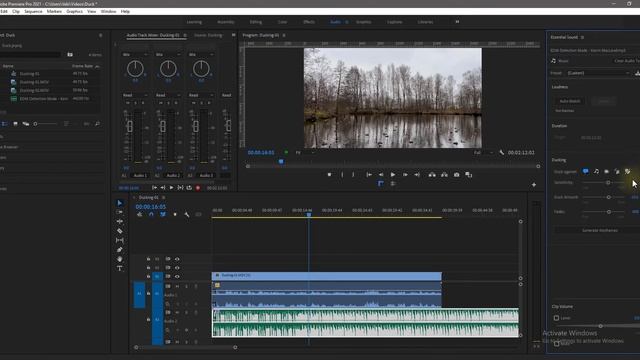Select the Hand tool
Image resolution: width=640 pixels, height=360 pixels.
tap(120, 259)
